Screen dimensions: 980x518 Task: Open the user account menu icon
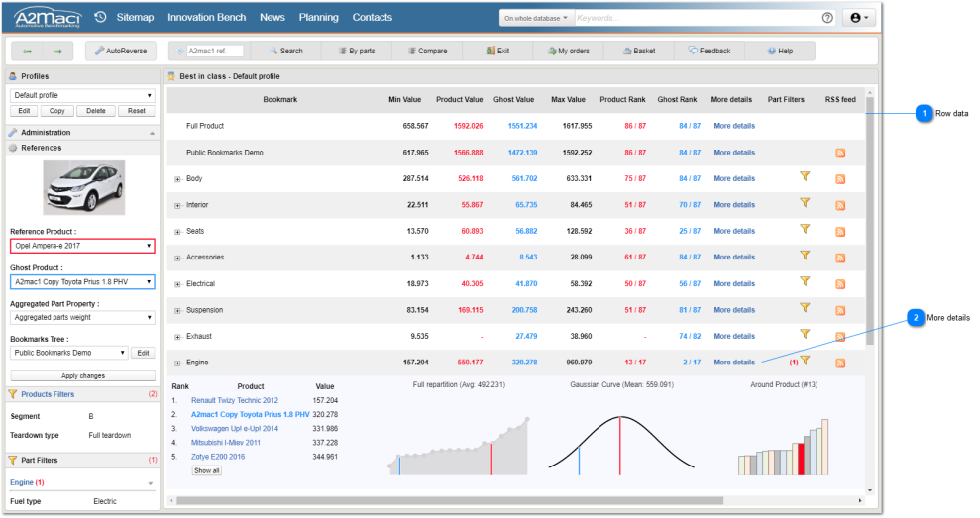click(x=859, y=18)
